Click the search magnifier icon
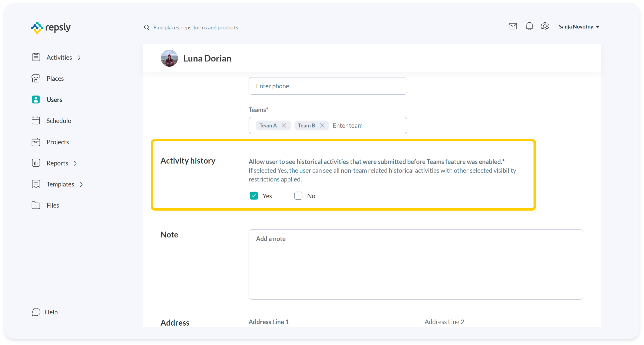 tap(147, 27)
